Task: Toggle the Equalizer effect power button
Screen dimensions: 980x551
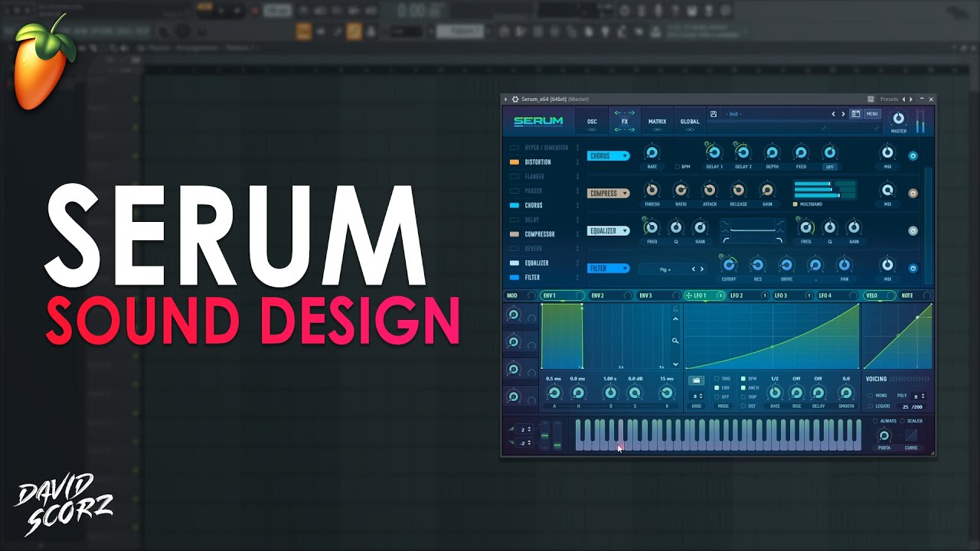Action: (x=913, y=230)
